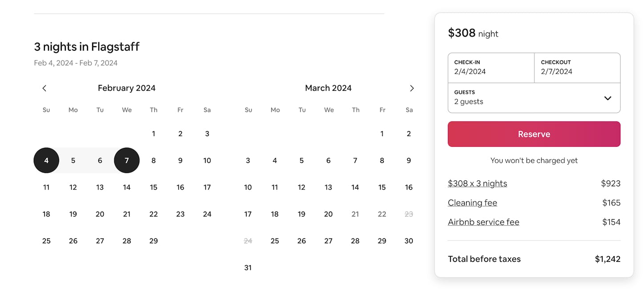This screenshot has width=644, height=289.
Task: Select February 7 checkout date
Action: tap(127, 161)
